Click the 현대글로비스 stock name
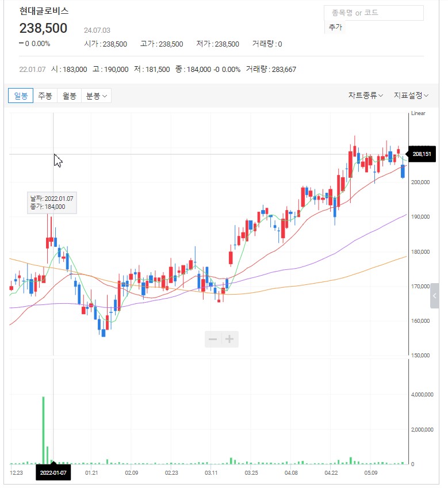This screenshot has height=488, width=448. pos(44,11)
